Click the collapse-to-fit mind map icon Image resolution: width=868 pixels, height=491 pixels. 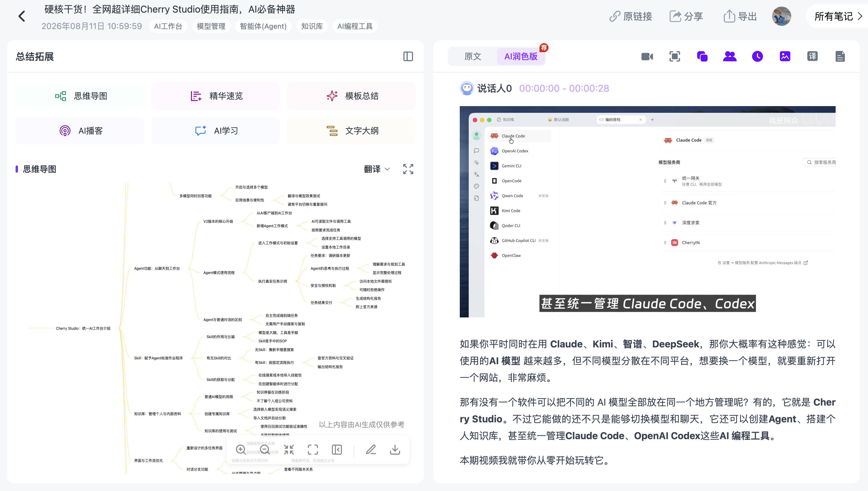[x=289, y=450]
